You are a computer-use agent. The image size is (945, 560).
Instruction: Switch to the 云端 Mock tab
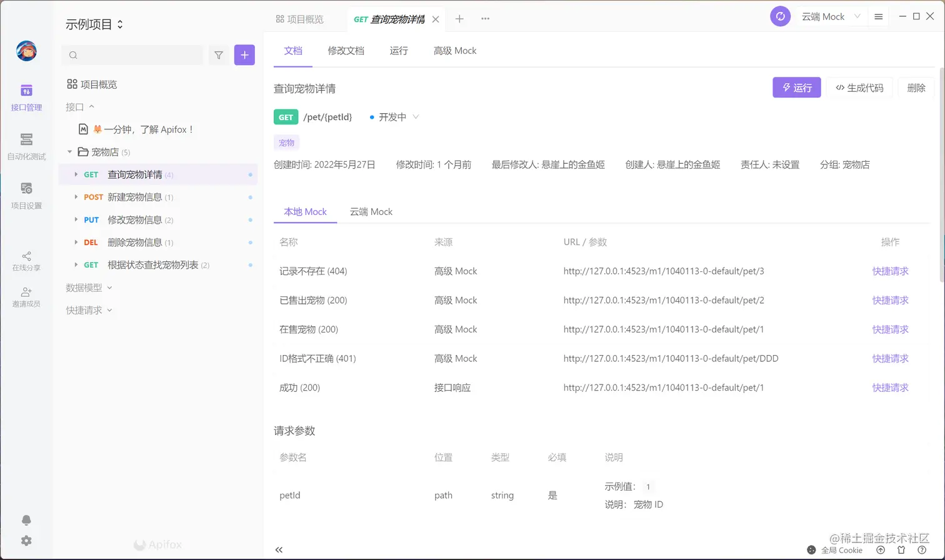click(371, 212)
